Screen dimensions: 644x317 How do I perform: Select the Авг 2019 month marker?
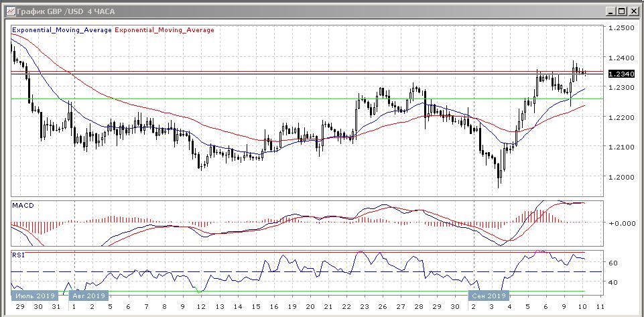(x=89, y=296)
